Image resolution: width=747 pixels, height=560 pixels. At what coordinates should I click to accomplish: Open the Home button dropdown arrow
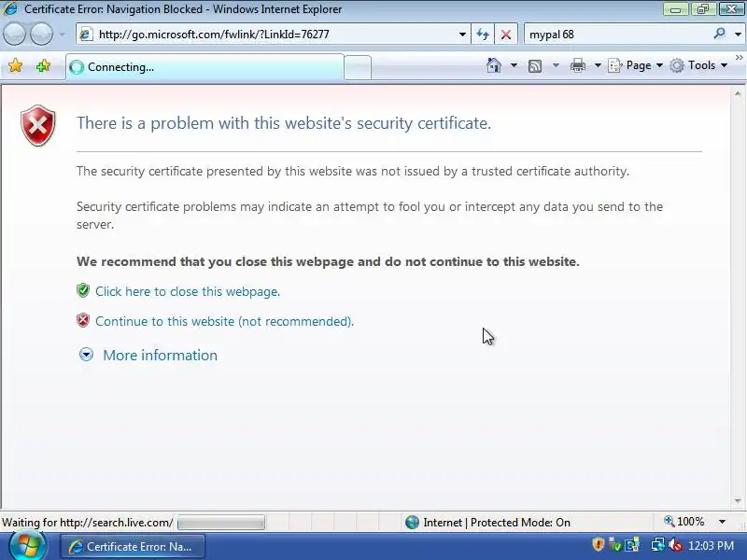click(x=514, y=65)
